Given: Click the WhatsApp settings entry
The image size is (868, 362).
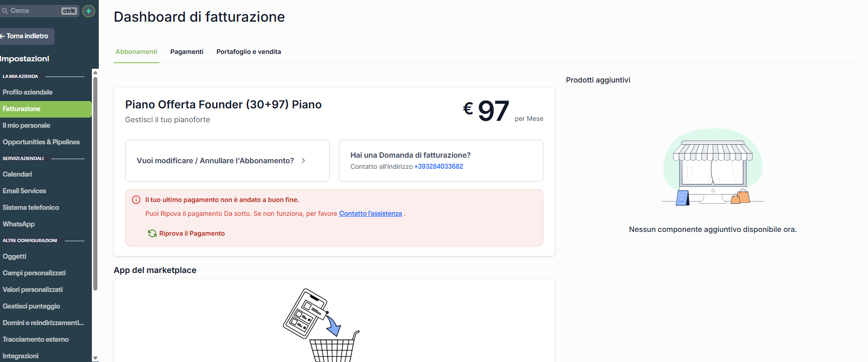Looking at the screenshot, I should (18, 224).
